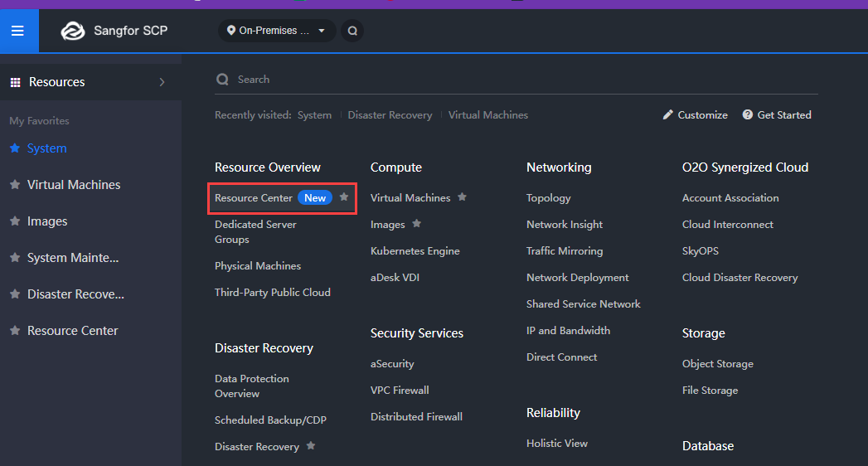Go to recently visited System
Image resolution: width=868 pixels, height=466 pixels.
314,115
